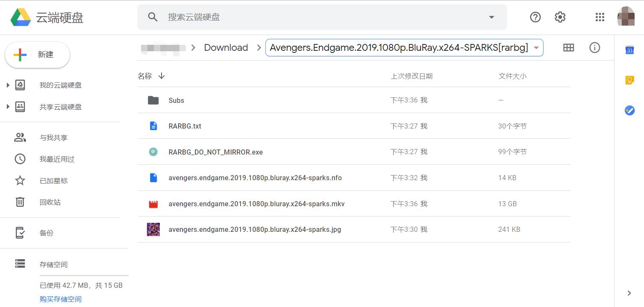Viewport: 644px width, 307px height.
Task: Click the 已使用 42.7 MB storage text
Action: click(x=81, y=285)
